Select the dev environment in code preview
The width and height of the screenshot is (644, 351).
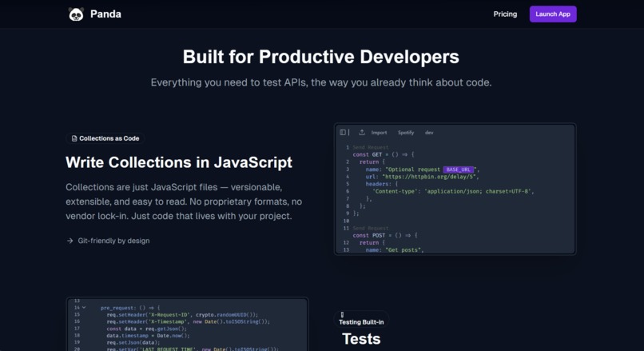click(x=429, y=133)
